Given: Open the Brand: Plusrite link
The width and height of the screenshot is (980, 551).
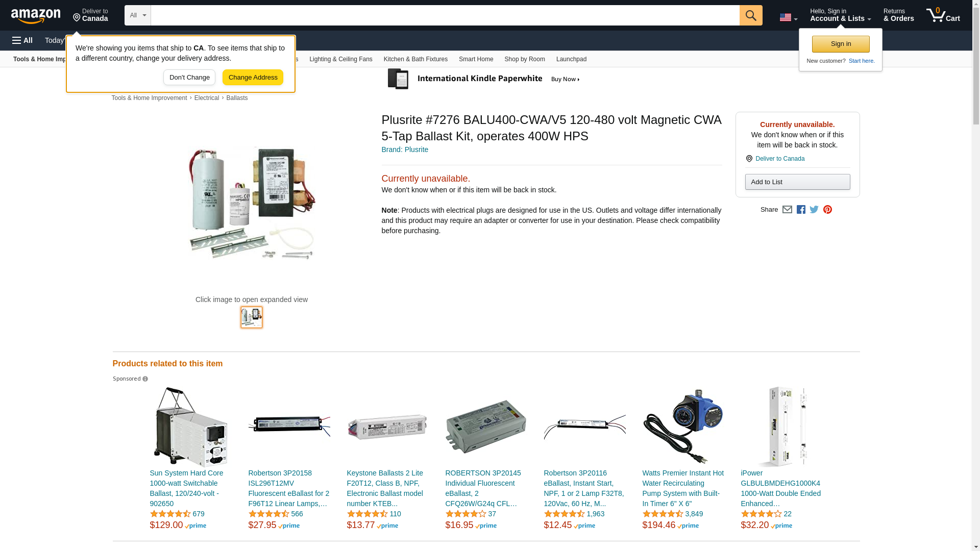Looking at the screenshot, I should (405, 149).
